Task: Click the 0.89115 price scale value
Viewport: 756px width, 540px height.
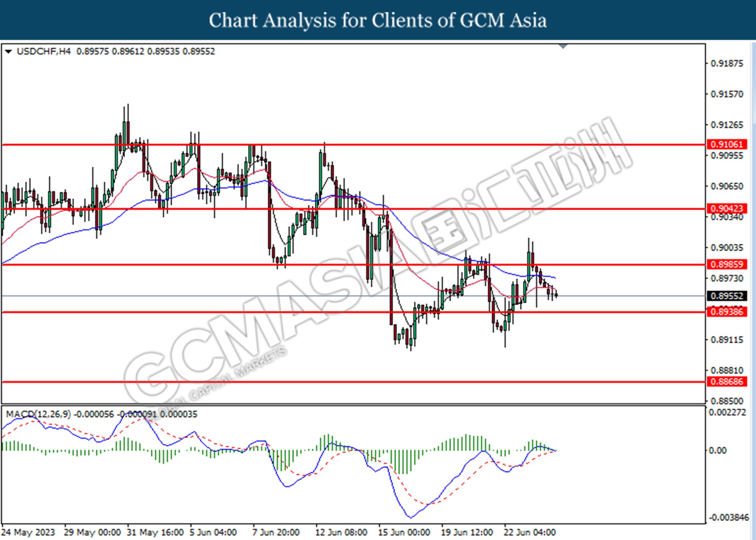Action: point(727,340)
